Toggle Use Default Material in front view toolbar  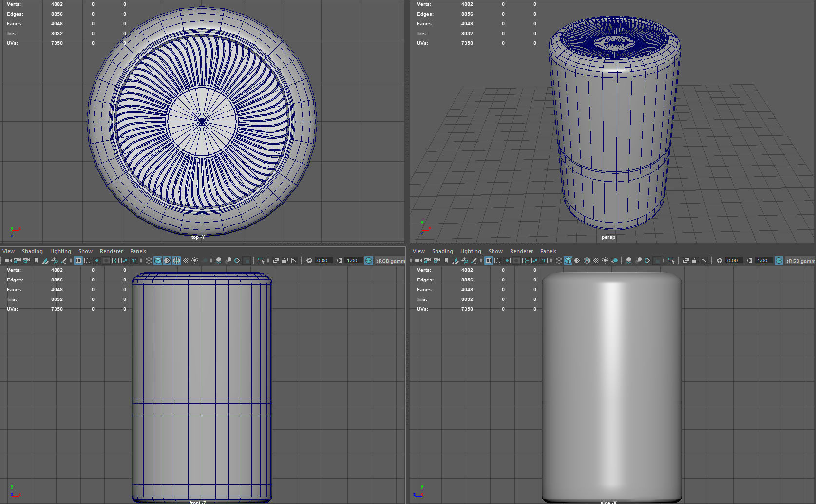click(x=167, y=261)
